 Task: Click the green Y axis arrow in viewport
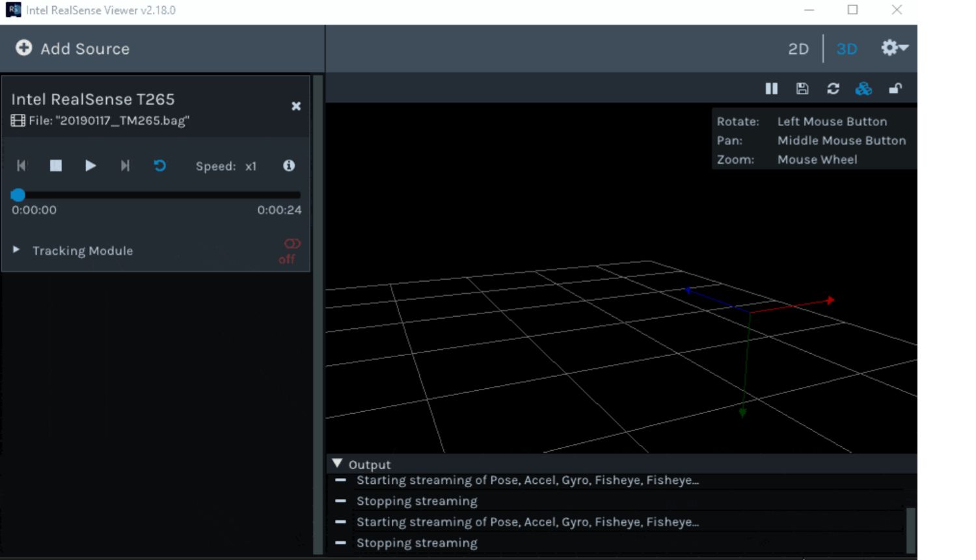[x=746, y=364]
